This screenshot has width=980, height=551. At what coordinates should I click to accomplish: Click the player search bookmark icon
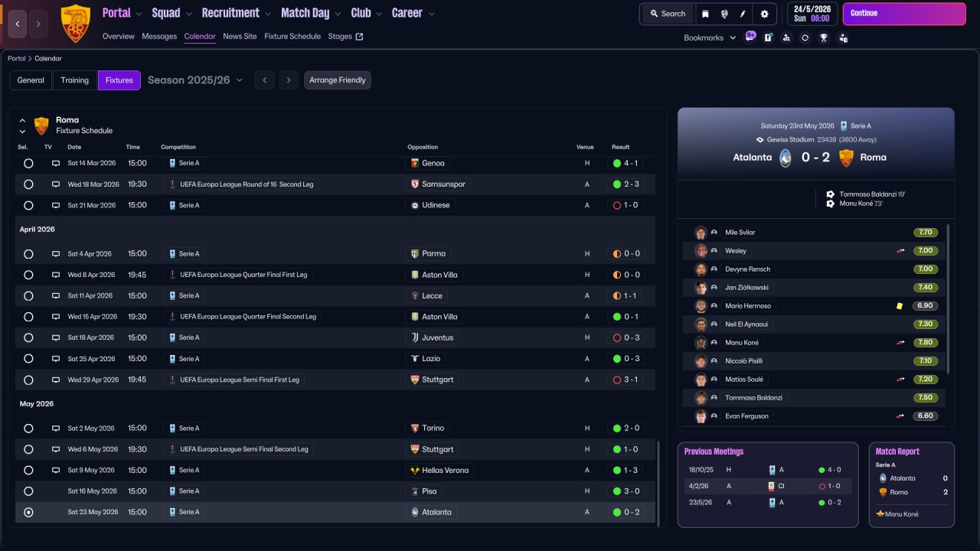[786, 37]
